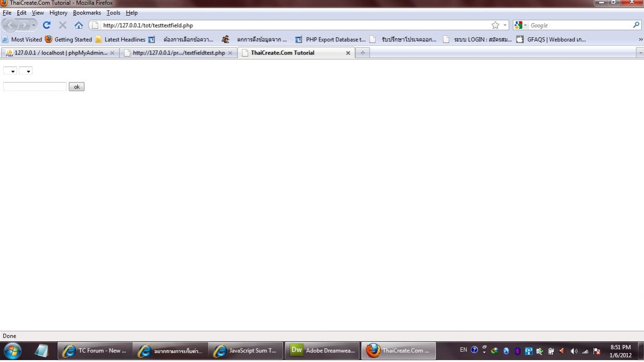Open the View menu
Image resolution: width=644 pixels, height=362 pixels.
(x=38, y=13)
